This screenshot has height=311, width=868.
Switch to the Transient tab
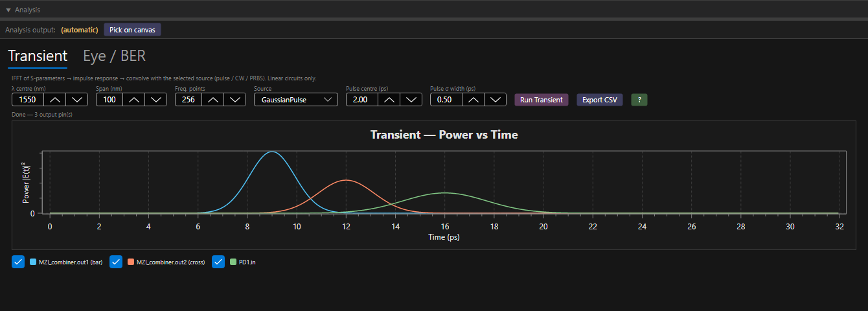[x=38, y=56]
